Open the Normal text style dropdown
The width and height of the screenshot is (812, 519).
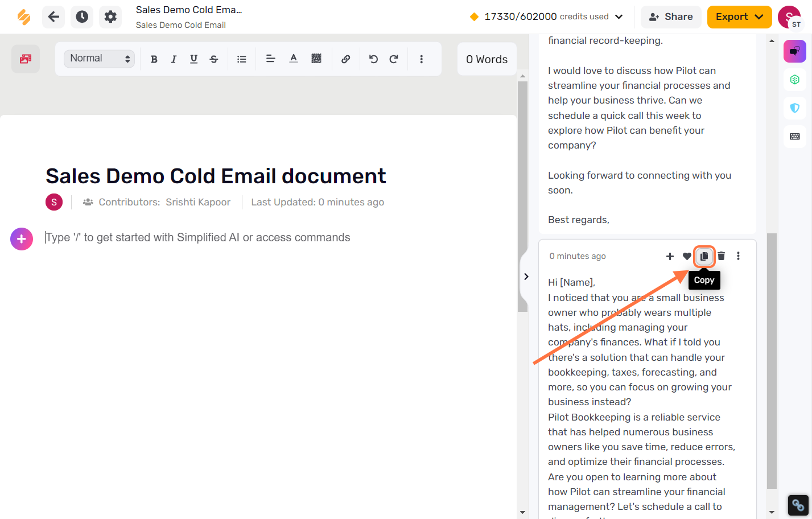pyautogui.click(x=99, y=59)
